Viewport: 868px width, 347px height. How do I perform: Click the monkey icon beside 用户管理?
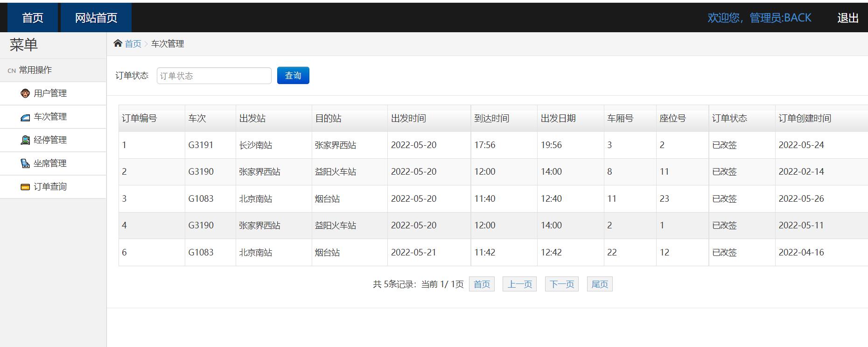(25, 93)
